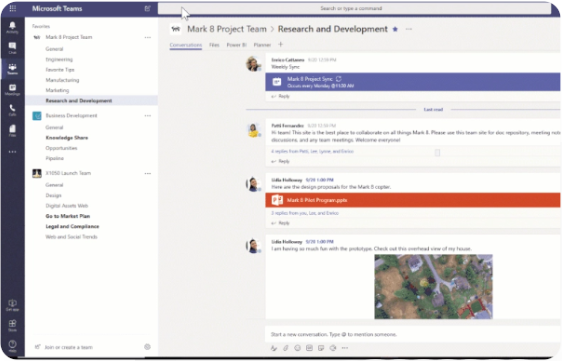This screenshot has width=562, height=361.
Task: Open Mark 8 Project Team more options
Action: coord(148,37)
